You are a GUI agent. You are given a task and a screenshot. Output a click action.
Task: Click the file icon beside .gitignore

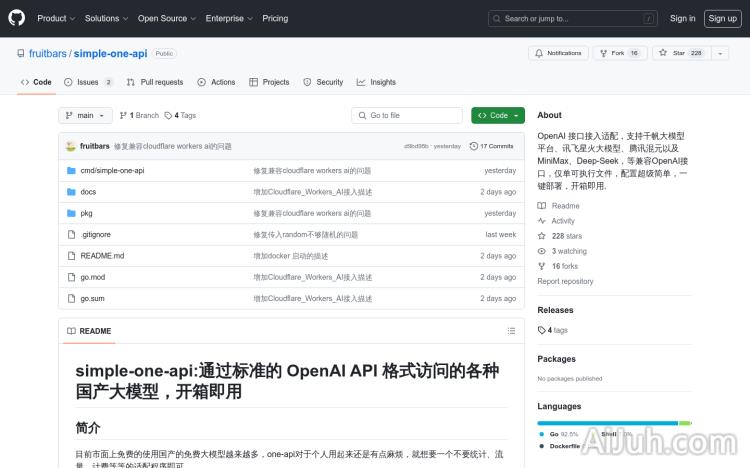[71, 234]
